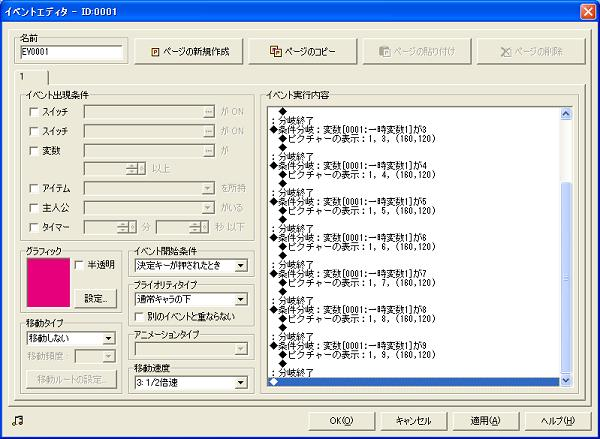
Task: Select page tab 1
Action: [x=31, y=77]
